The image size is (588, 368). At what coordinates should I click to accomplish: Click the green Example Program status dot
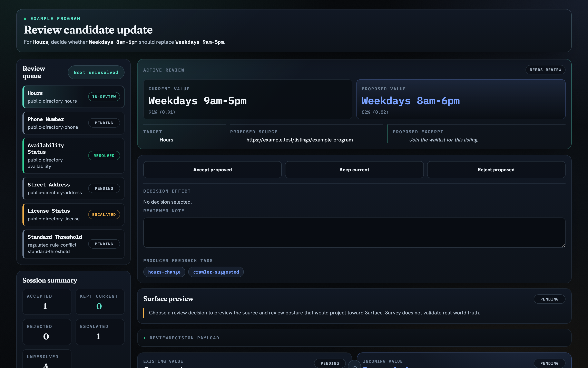pyautogui.click(x=25, y=19)
